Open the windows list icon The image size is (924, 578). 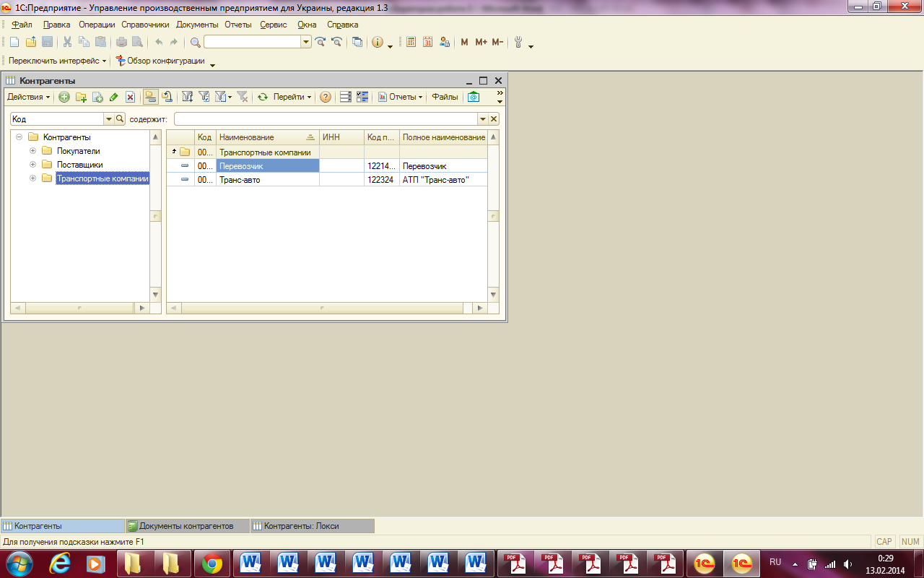coord(357,43)
